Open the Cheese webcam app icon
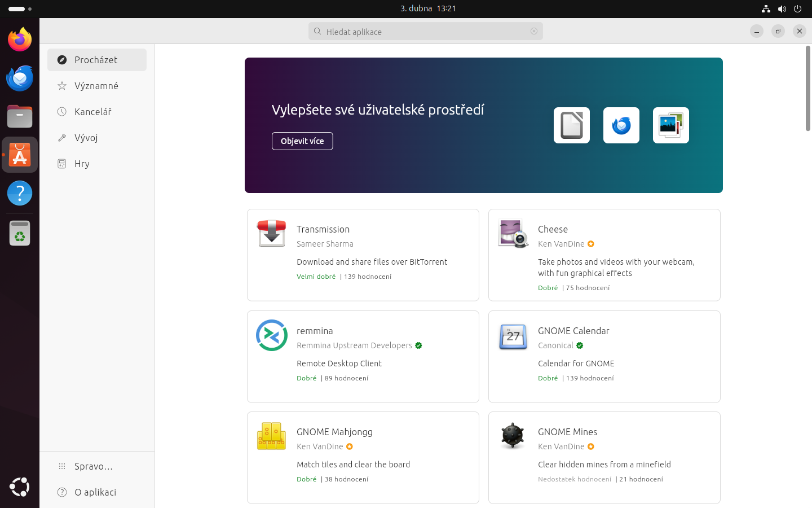This screenshot has height=508, width=812. (513, 234)
